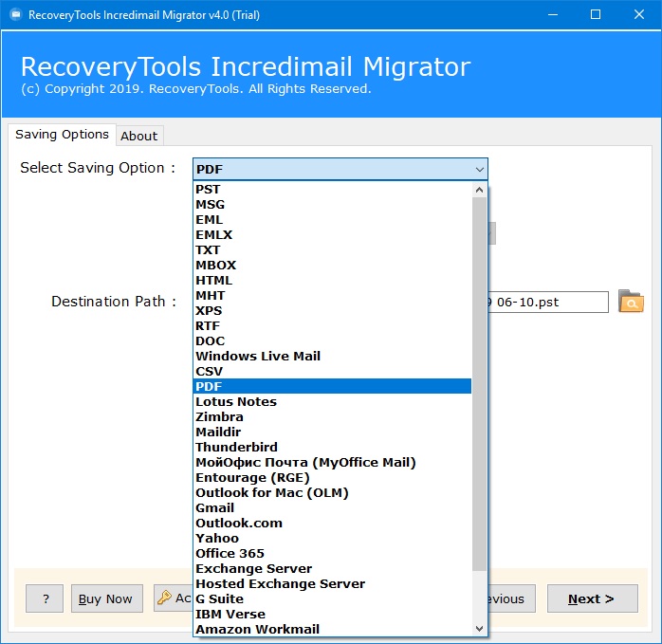
Task: Select HTML in the dropdown list
Action: pyautogui.click(x=332, y=281)
